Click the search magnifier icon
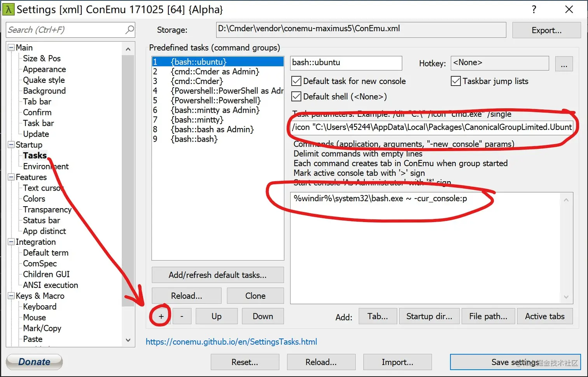 129,30
